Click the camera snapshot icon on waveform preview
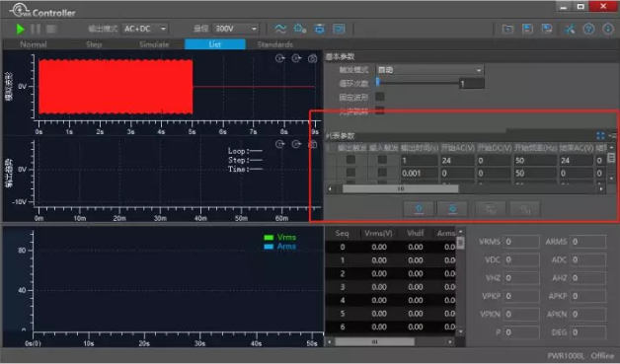The width and height of the screenshot is (620, 364). [x=312, y=58]
